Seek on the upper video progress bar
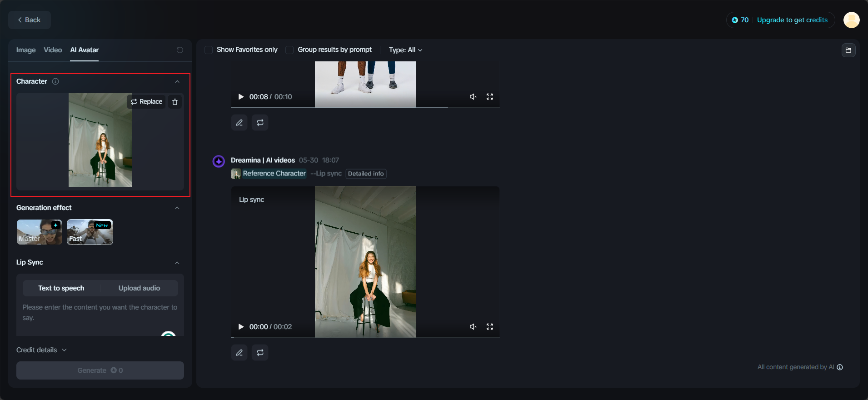The height and width of the screenshot is (400, 868). [365, 108]
